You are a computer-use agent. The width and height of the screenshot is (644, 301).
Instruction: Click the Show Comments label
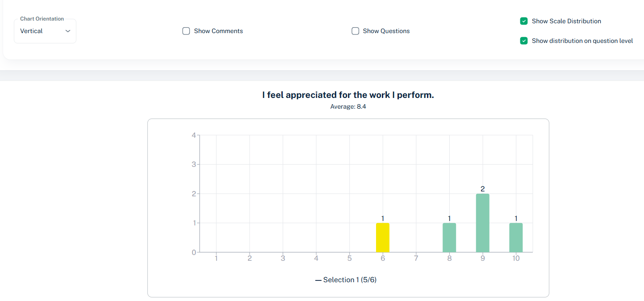[x=218, y=31]
